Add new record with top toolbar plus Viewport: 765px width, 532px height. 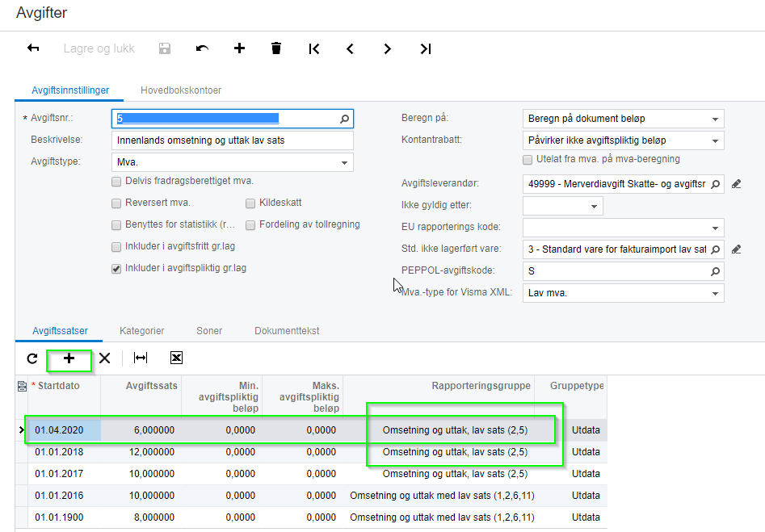point(239,48)
